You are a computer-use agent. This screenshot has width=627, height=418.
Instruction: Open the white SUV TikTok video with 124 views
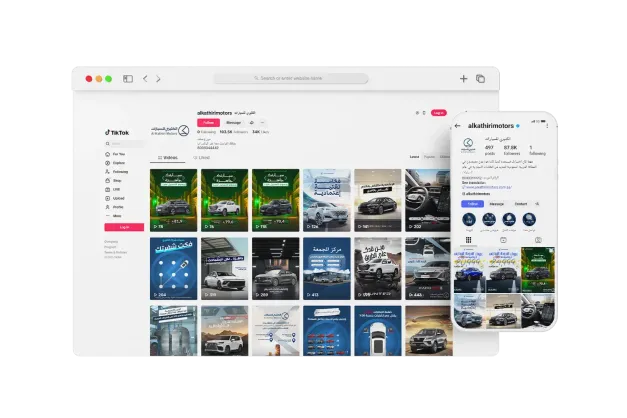tap(327, 200)
